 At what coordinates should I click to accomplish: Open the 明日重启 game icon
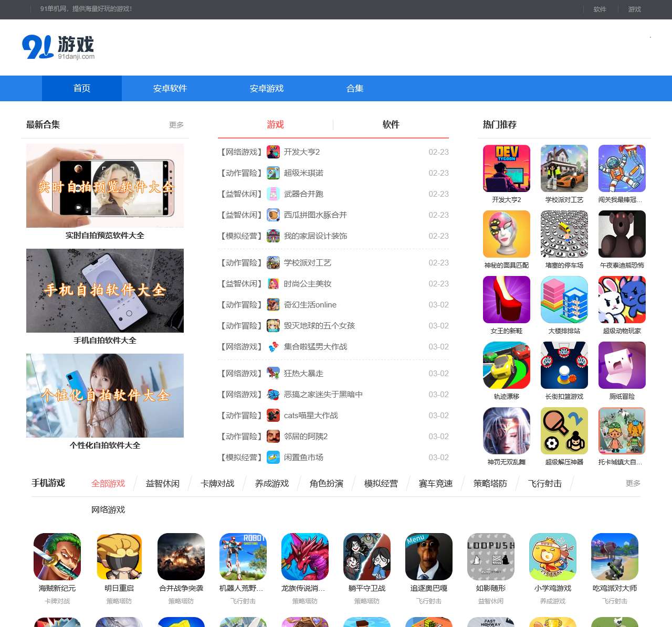[x=119, y=557]
